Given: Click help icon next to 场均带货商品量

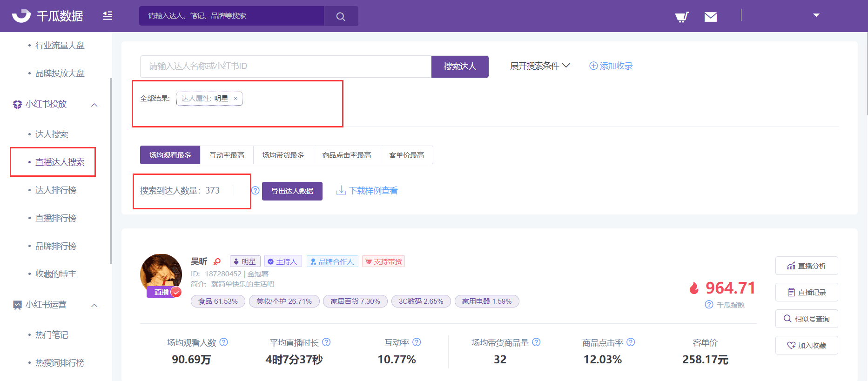Looking at the screenshot, I should point(536,342).
